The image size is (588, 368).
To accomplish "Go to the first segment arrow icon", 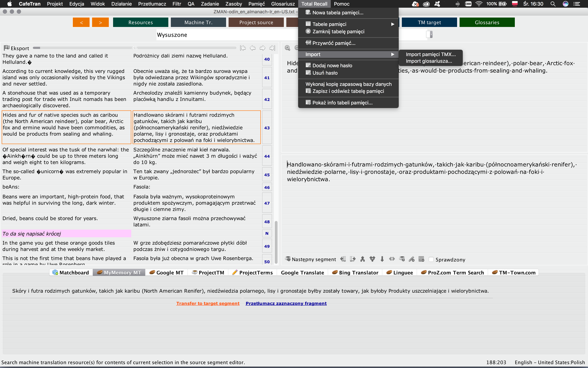I will point(243,48).
